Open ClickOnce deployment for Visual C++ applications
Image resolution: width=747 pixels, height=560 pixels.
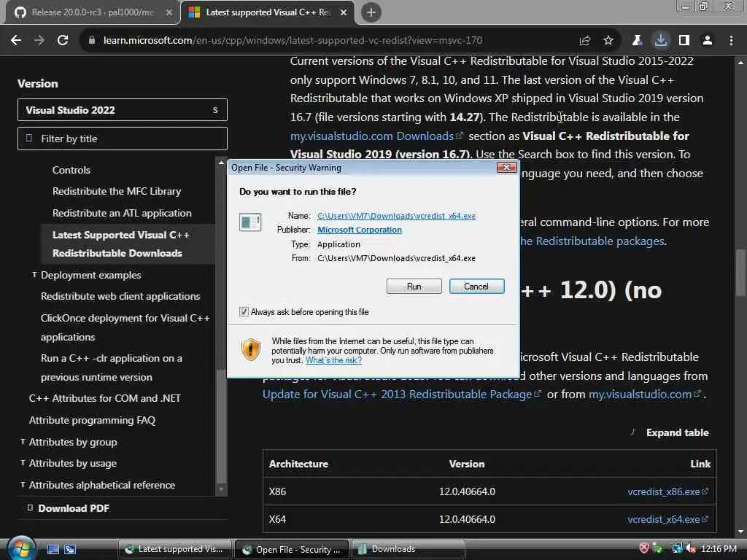[x=125, y=327]
